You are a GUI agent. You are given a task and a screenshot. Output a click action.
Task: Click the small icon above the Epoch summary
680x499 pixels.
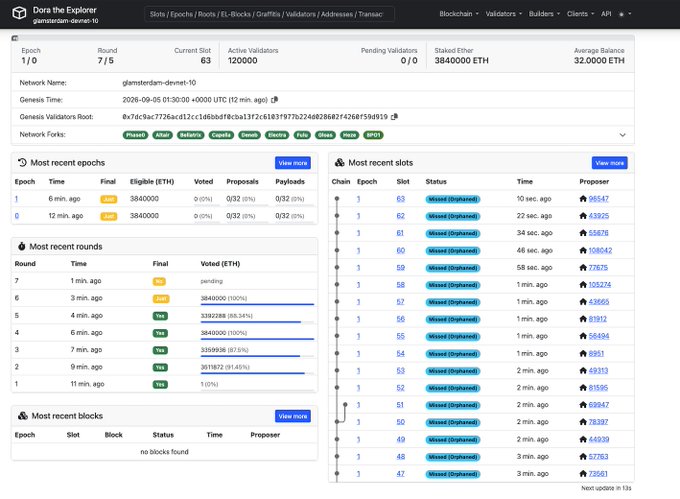[x=15, y=38]
